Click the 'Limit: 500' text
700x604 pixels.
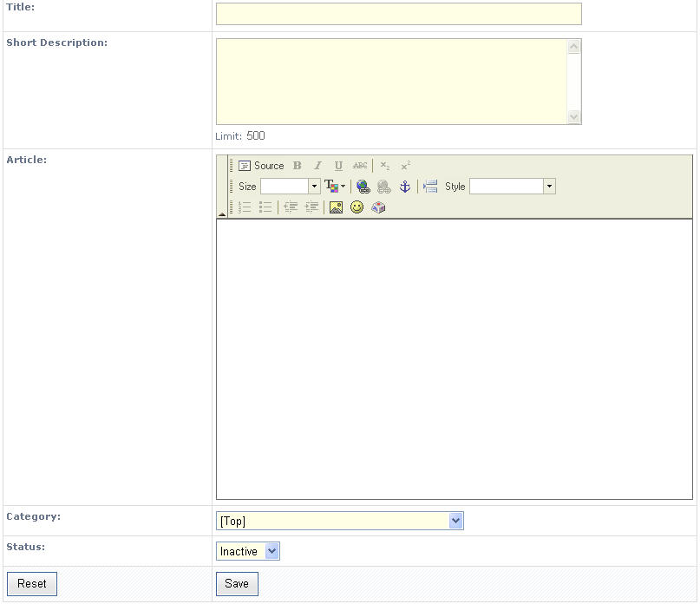pos(240,135)
